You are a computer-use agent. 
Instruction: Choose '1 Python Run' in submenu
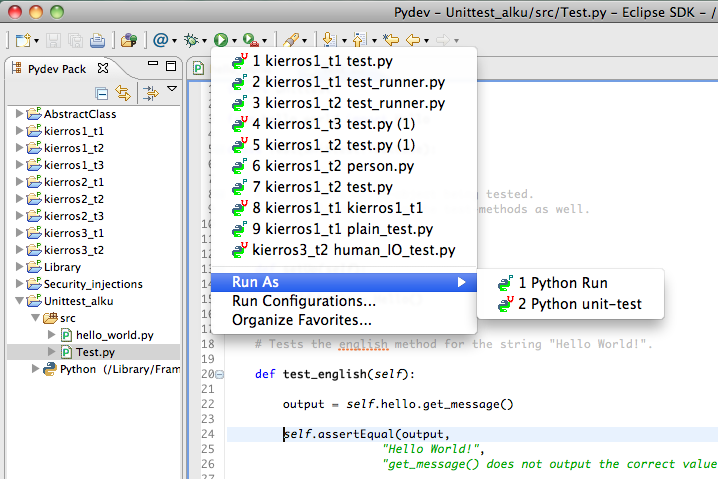tap(570, 283)
